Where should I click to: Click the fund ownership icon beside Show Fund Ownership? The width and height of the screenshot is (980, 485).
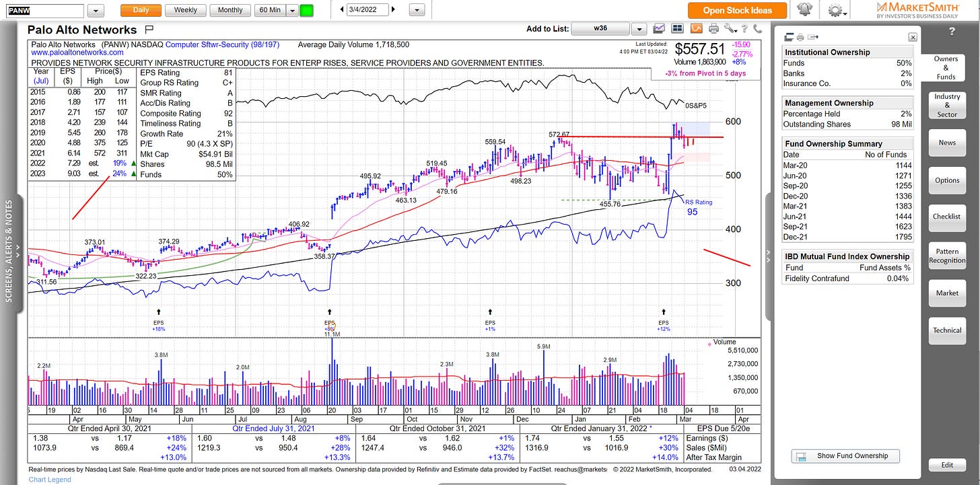pos(801,456)
